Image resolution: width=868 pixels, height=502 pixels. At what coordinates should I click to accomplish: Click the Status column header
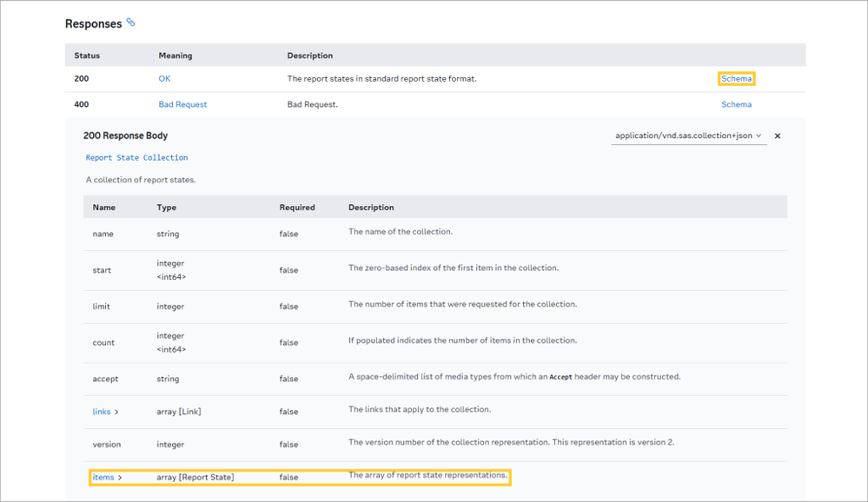87,56
